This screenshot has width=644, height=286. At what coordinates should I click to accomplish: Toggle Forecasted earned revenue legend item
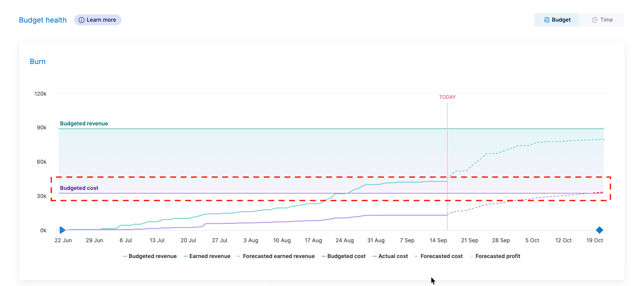275,256
